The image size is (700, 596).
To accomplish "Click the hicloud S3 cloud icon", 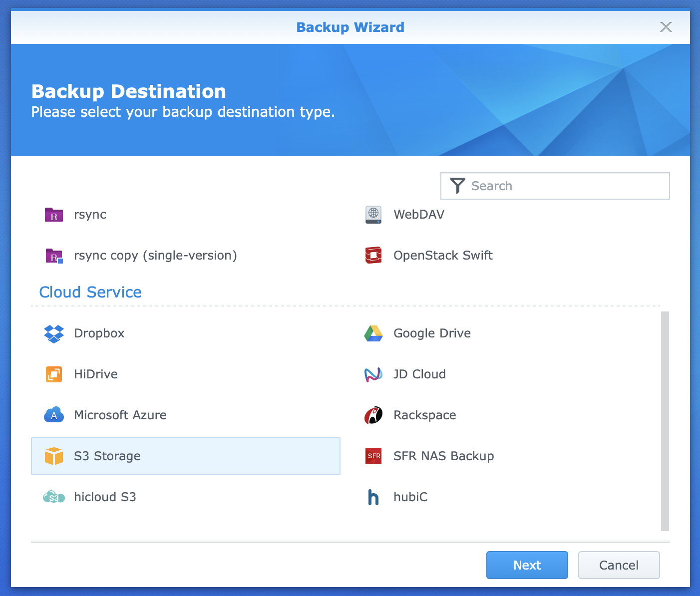I will coord(54,497).
